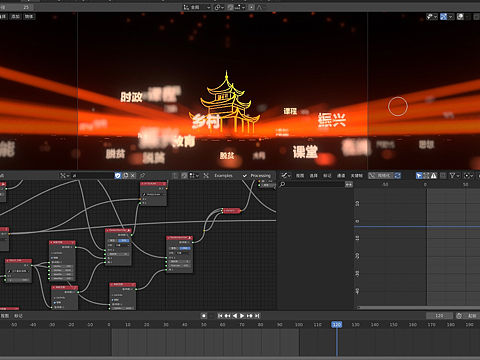Toggle only-errors warning triangle filter
Viewport: 480px width, 360px height.
pyautogui.click(x=434, y=175)
